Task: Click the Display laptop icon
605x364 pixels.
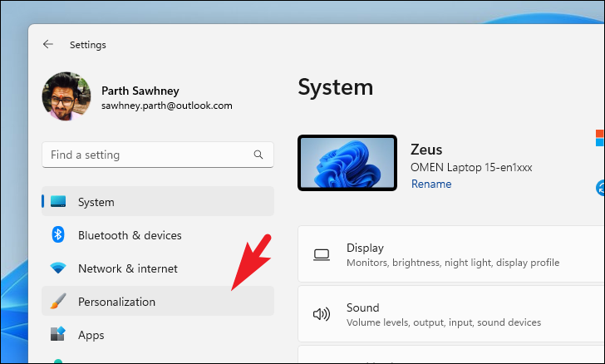Action: [322, 255]
